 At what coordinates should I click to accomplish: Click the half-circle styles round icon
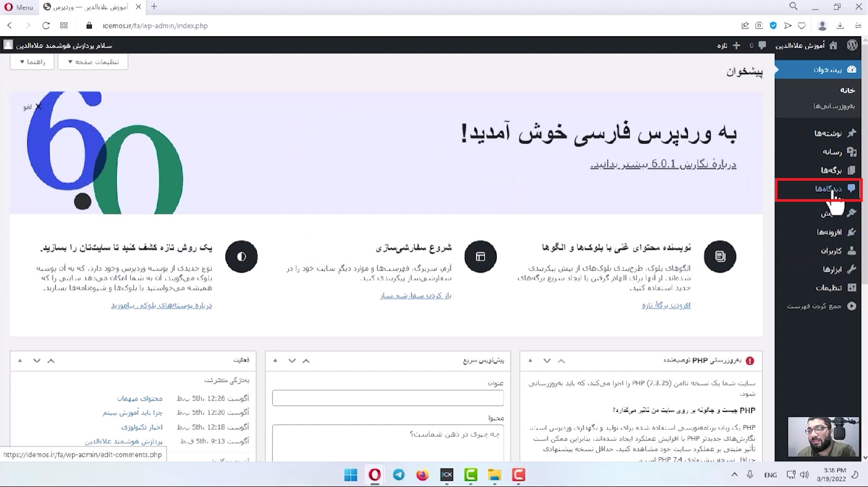[241, 256]
